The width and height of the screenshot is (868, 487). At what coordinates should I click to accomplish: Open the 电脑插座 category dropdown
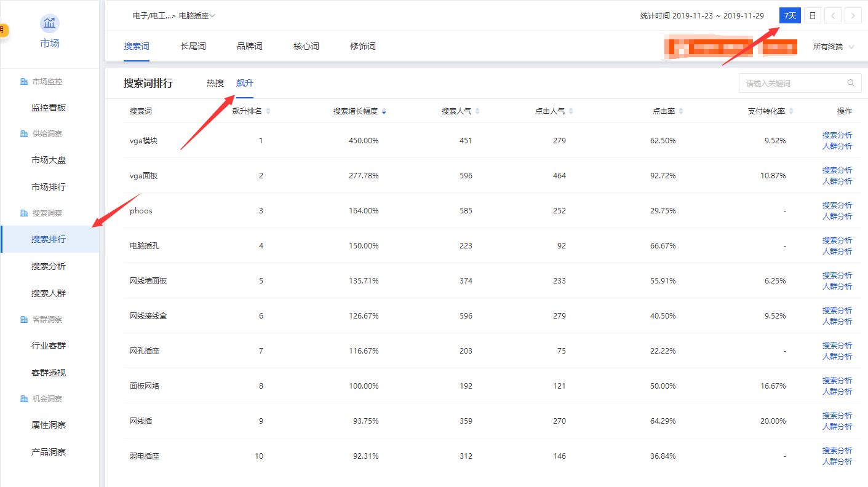click(197, 16)
